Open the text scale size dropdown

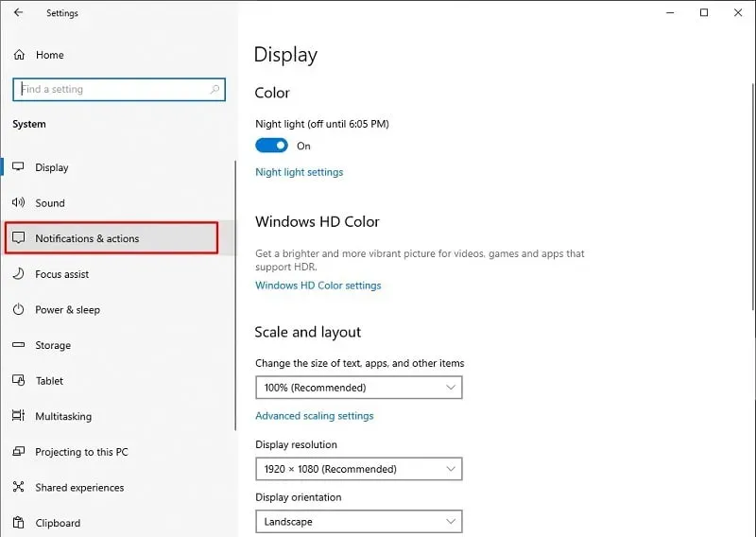click(x=358, y=388)
